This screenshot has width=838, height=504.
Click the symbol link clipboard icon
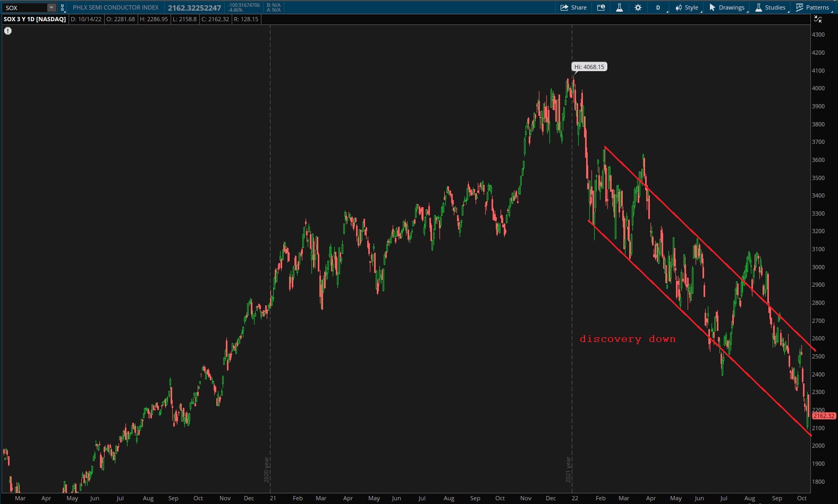pyautogui.click(x=63, y=7)
